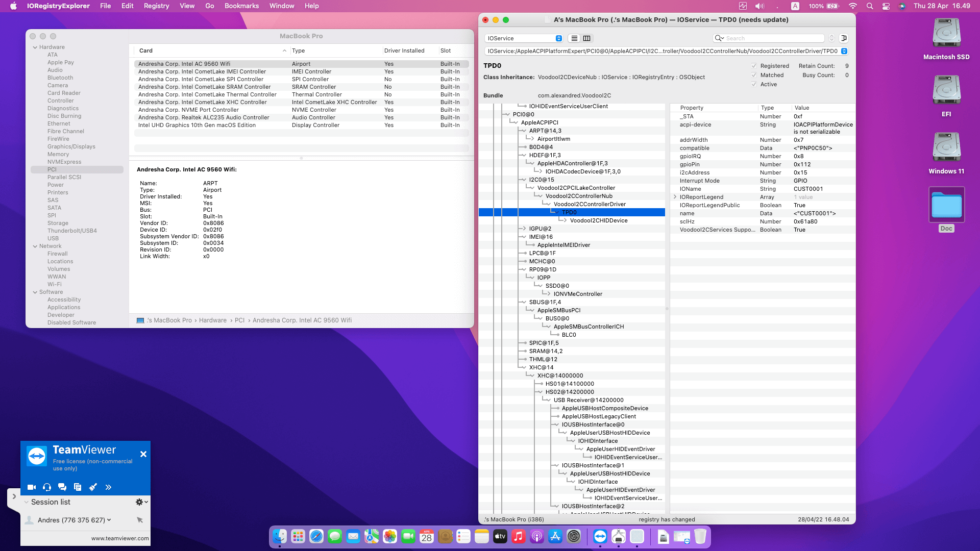Start TeamViewer video call icon
Image resolution: width=980 pixels, height=551 pixels.
[x=32, y=487]
